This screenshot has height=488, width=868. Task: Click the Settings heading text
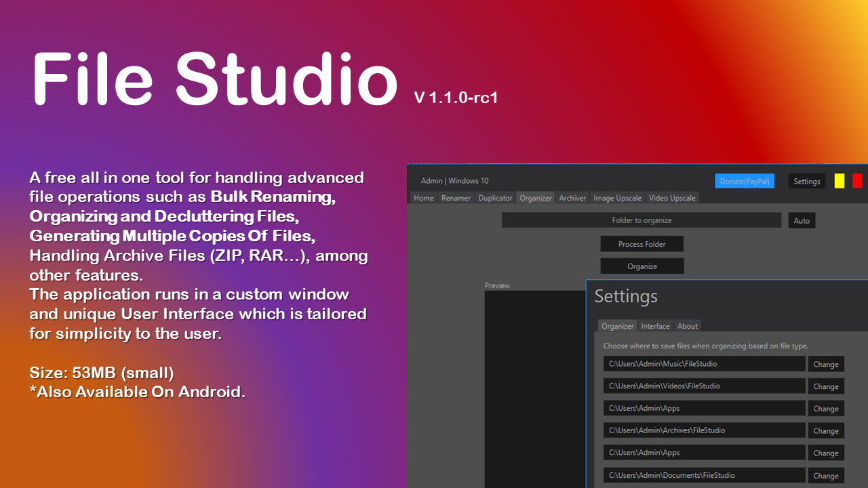(626, 297)
